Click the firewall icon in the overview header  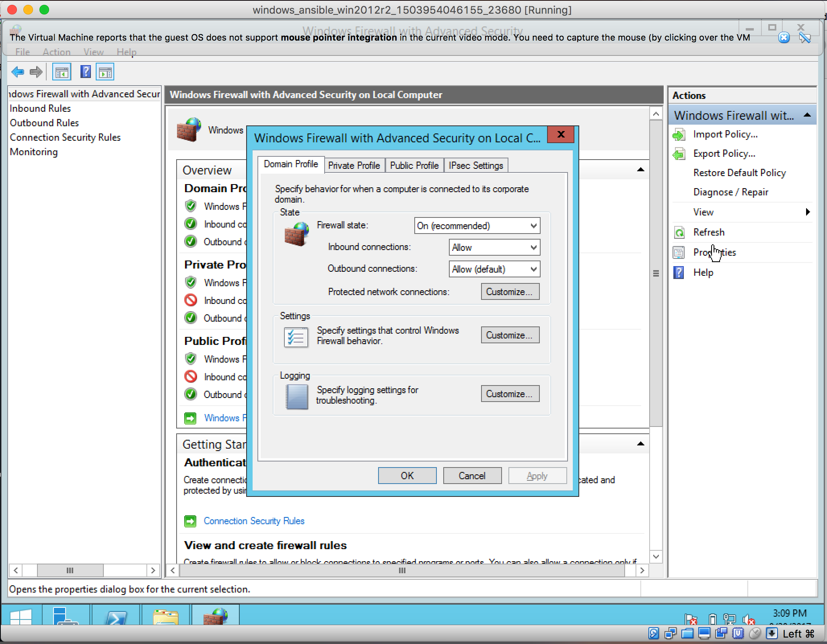(x=189, y=129)
